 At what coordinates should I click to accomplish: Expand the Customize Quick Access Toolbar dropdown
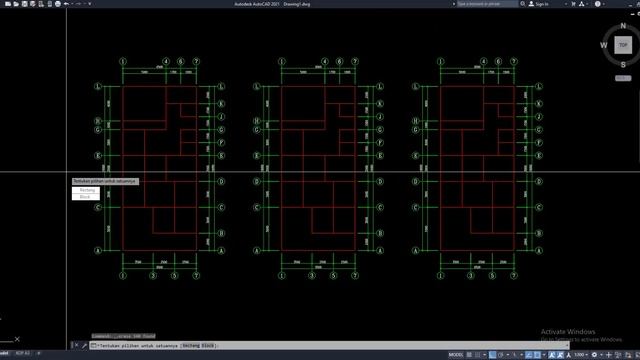[x=90, y=4]
